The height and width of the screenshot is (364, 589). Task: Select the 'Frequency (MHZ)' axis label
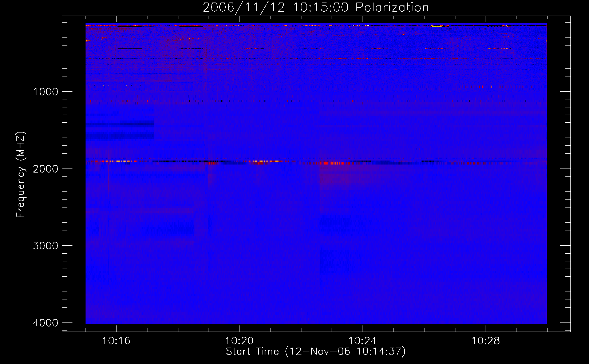[21, 175]
